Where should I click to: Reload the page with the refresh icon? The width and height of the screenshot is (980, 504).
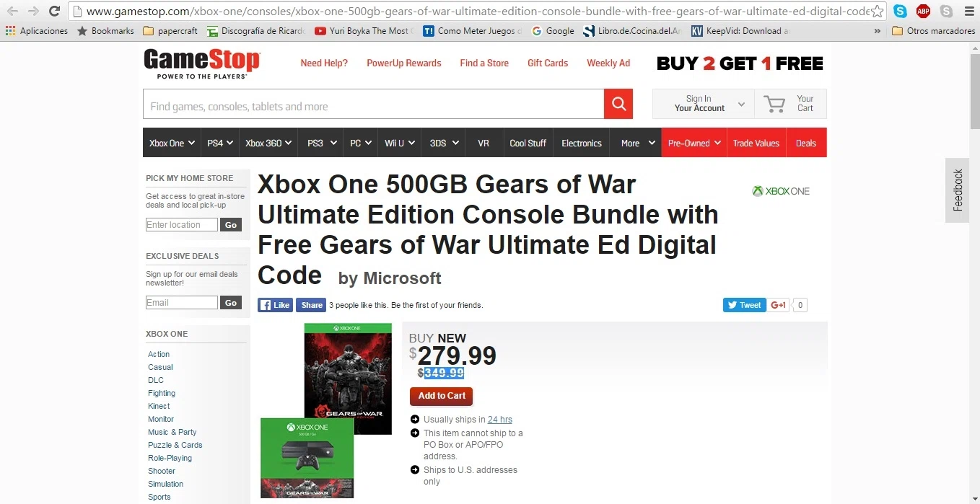coord(54,11)
